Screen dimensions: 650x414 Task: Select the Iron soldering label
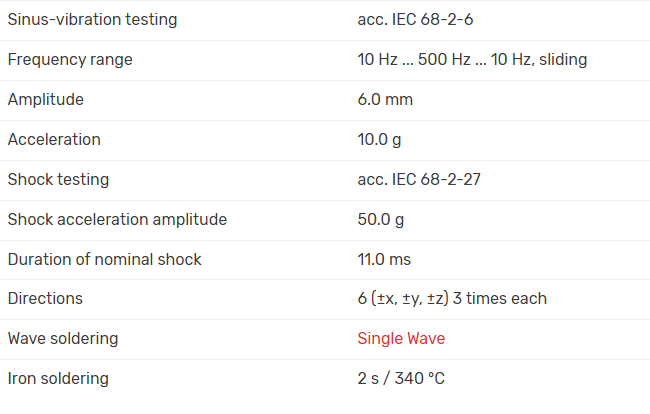point(58,379)
